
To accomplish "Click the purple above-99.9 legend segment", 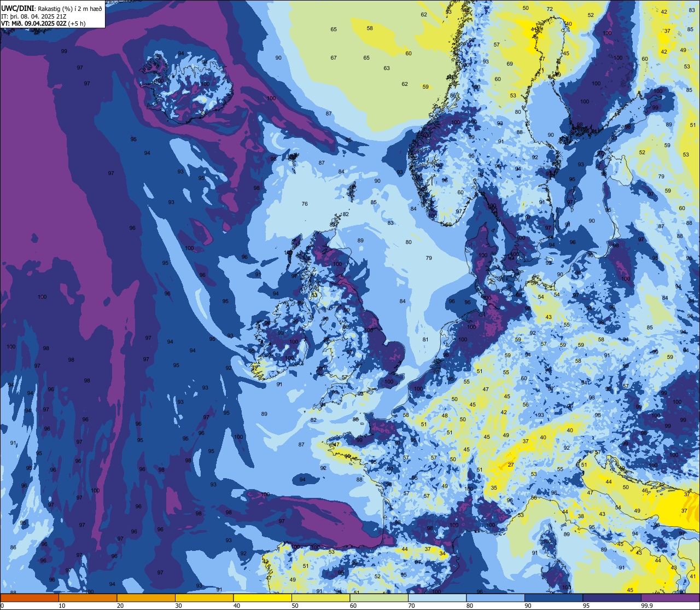I will pos(670,597).
